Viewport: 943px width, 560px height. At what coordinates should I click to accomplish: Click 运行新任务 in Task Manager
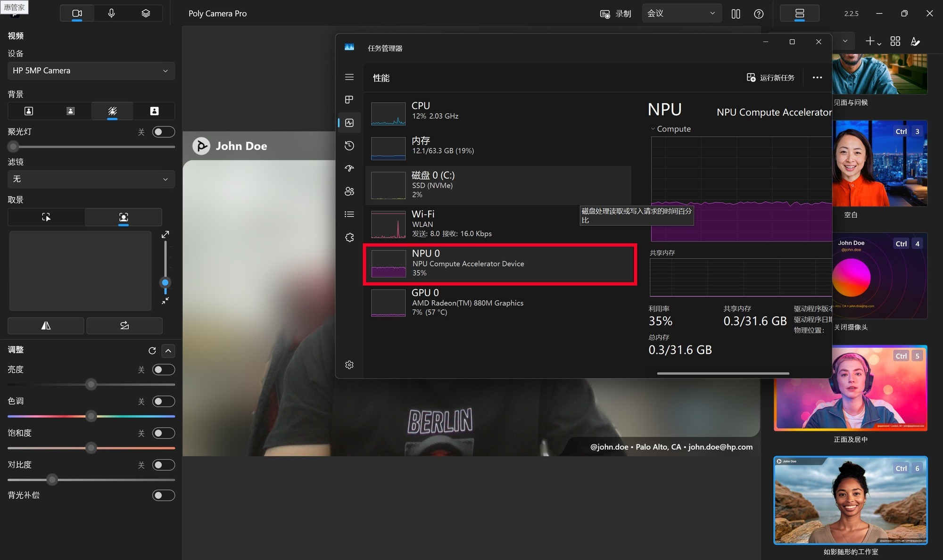click(771, 78)
